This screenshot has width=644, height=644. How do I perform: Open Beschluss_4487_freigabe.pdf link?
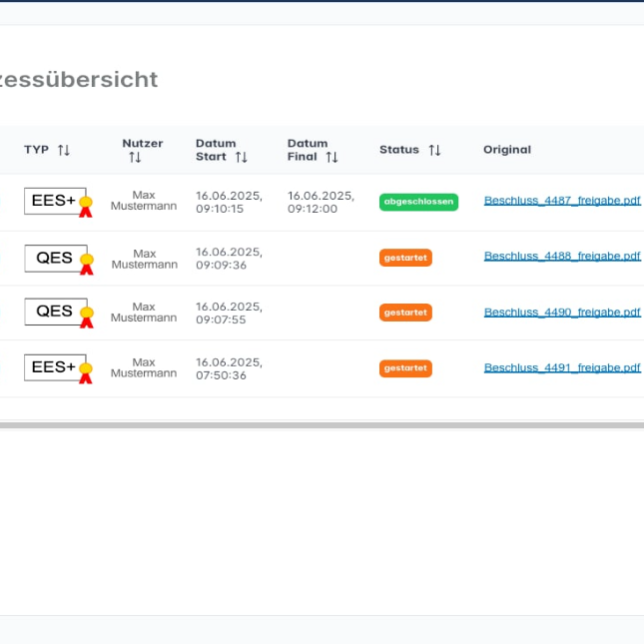[562, 201]
